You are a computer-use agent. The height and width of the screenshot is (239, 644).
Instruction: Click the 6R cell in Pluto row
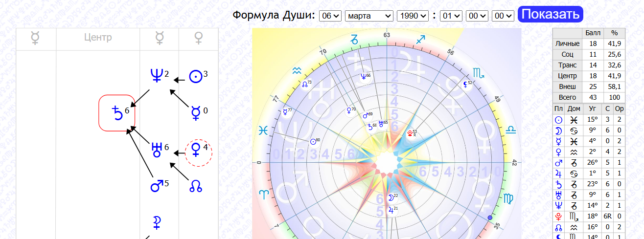pos(607,217)
